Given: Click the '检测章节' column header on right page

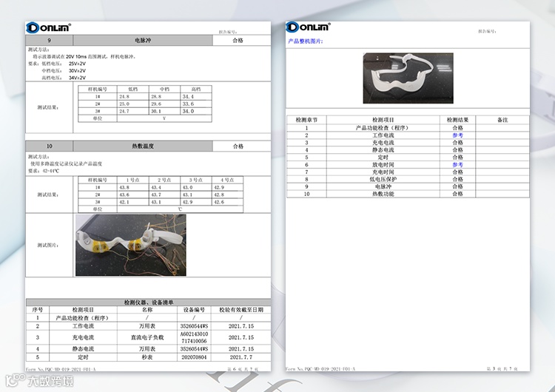Looking at the screenshot, I should click(306, 120).
